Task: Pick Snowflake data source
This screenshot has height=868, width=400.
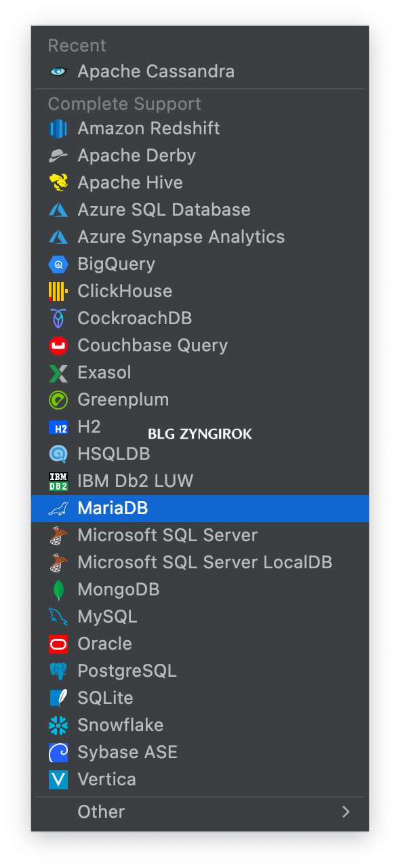Action: [200, 725]
